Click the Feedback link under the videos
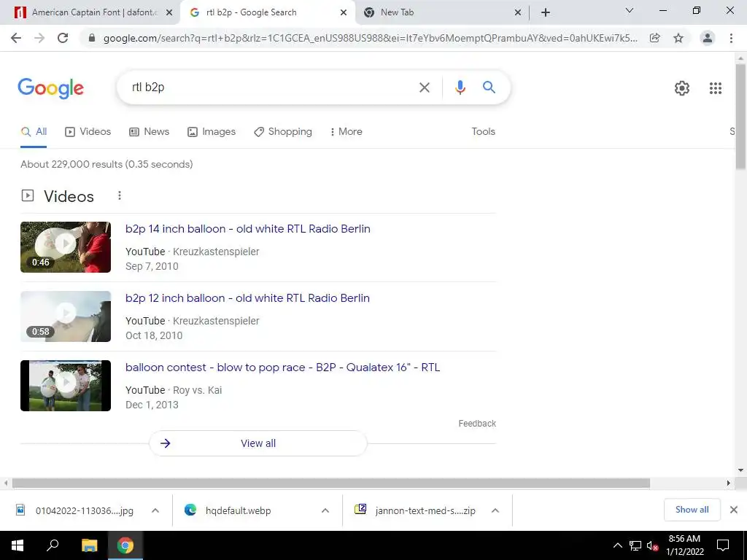The image size is (747, 560). [x=477, y=424]
